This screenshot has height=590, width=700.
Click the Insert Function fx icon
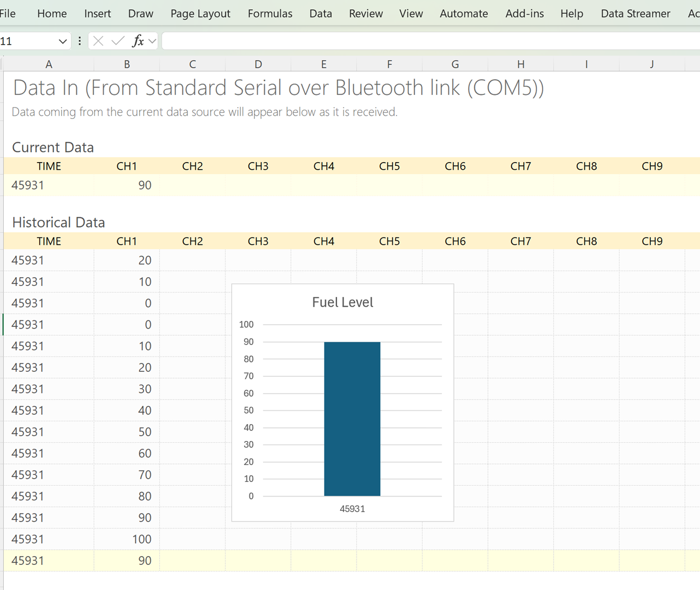(138, 41)
